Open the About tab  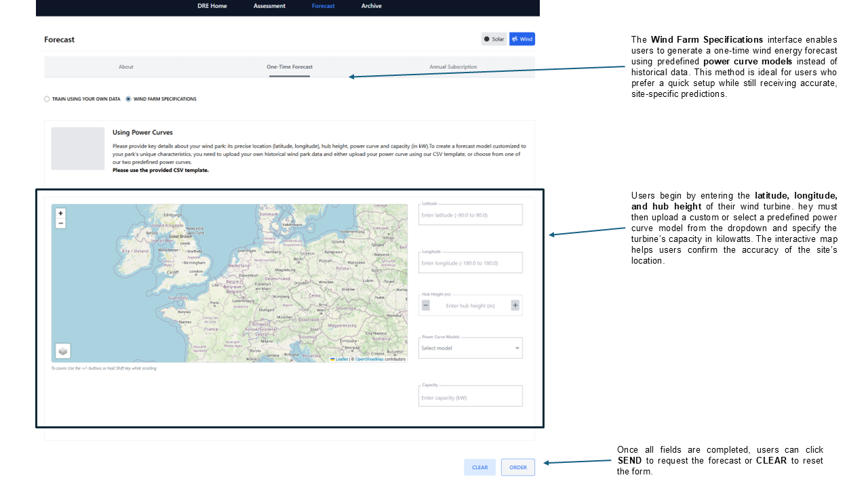126,67
